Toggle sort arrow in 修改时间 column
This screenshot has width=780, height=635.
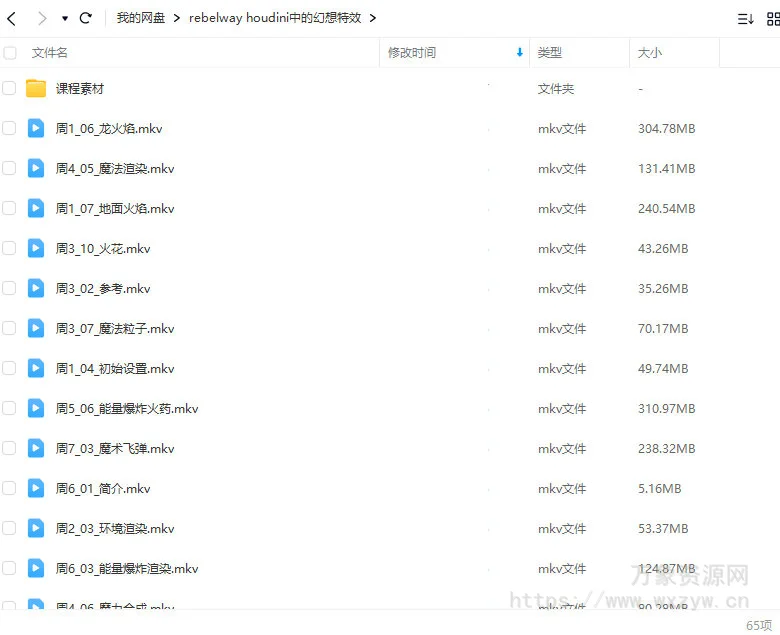click(519, 53)
